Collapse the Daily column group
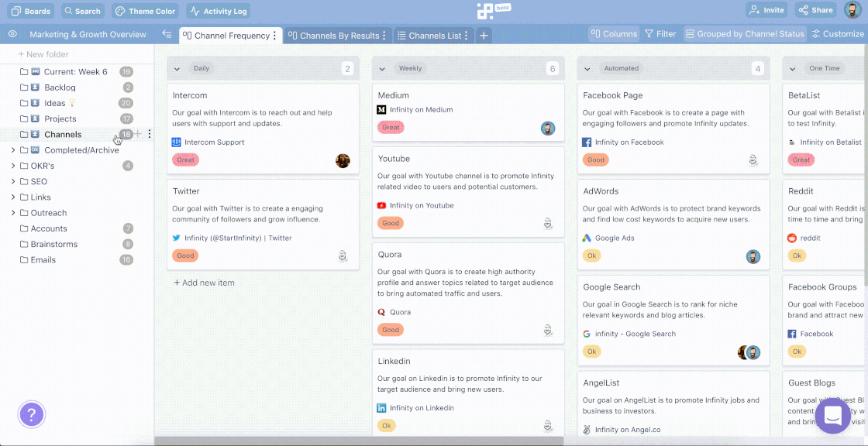This screenshot has width=868, height=446. pos(177,69)
